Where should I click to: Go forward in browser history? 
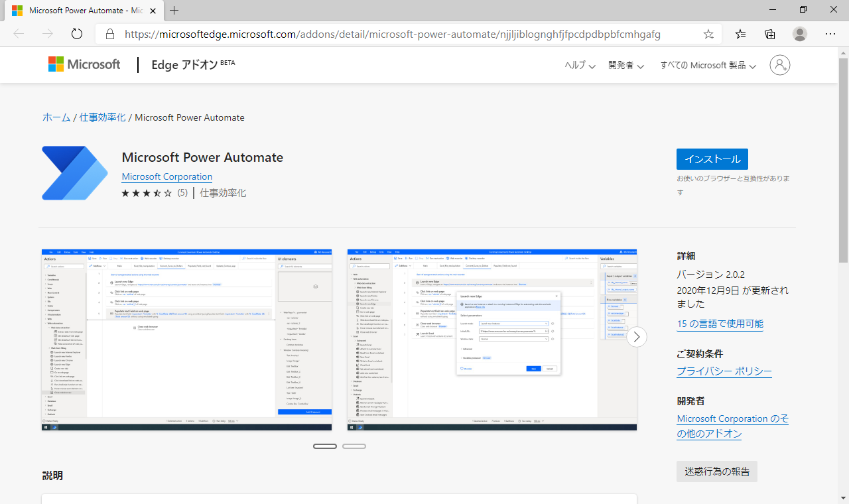pyautogui.click(x=48, y=34)
